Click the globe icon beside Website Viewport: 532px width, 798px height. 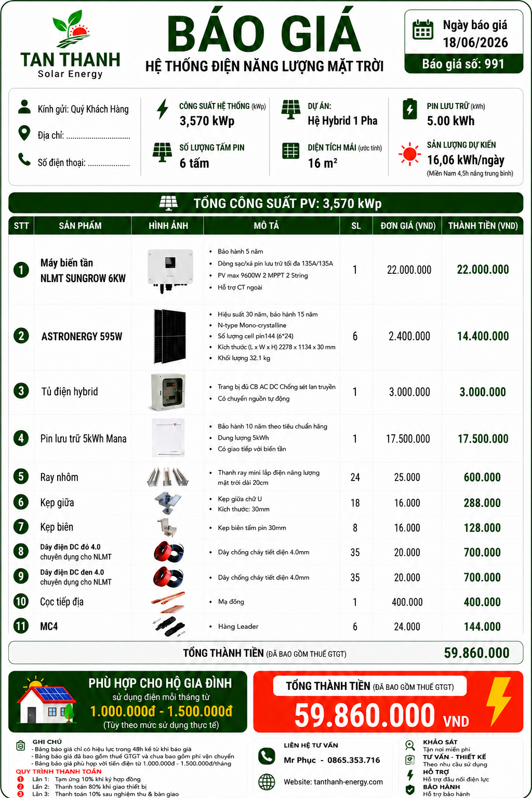[x=267, y=781]
